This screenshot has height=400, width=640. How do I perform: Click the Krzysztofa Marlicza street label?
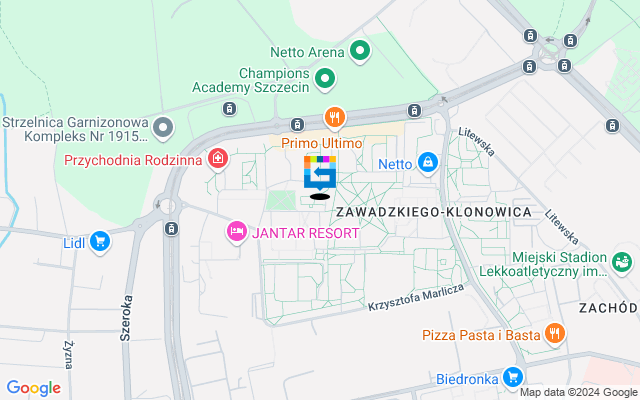[416, 298]
